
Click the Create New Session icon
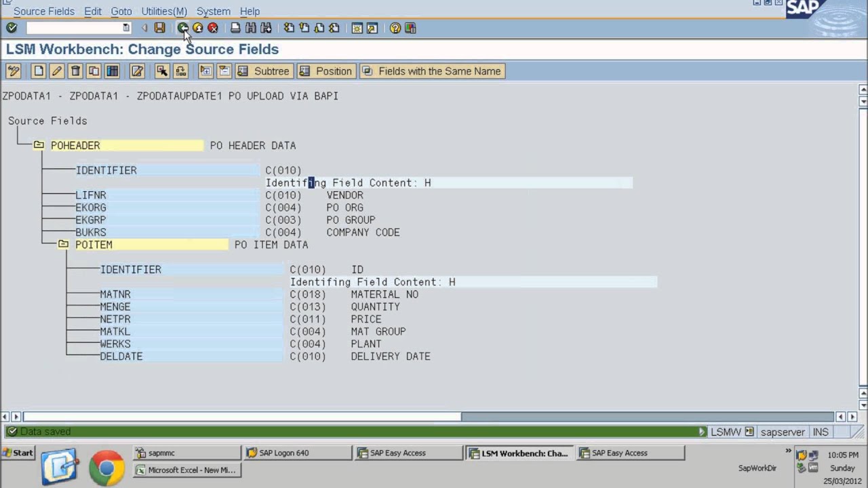click(357, 28)
